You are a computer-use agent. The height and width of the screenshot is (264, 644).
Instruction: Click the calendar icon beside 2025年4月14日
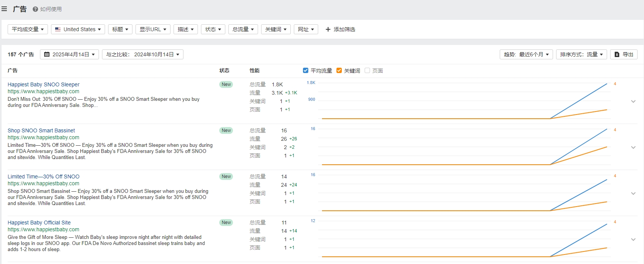pyautogui.click(x=47, y=54)
